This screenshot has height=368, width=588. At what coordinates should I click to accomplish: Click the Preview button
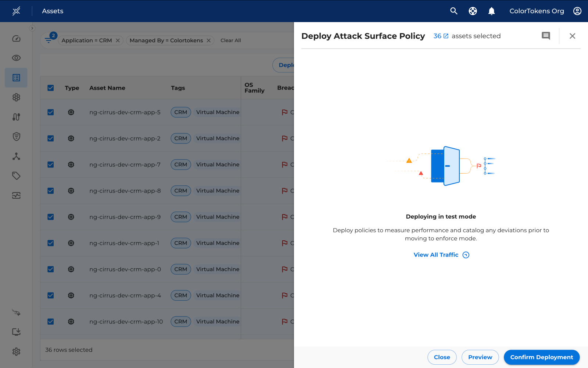[x=480, y=357]
